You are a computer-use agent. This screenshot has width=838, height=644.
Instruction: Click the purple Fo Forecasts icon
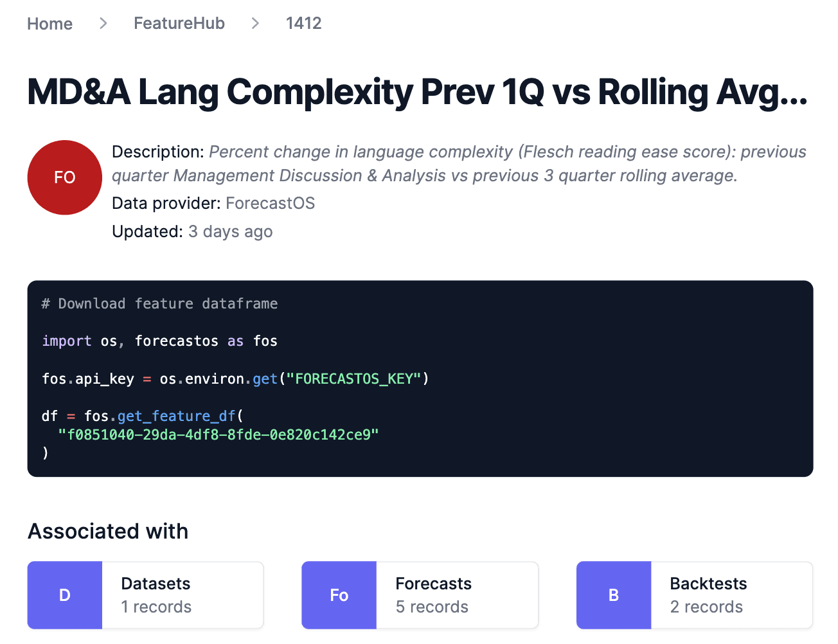click(339, 595)
